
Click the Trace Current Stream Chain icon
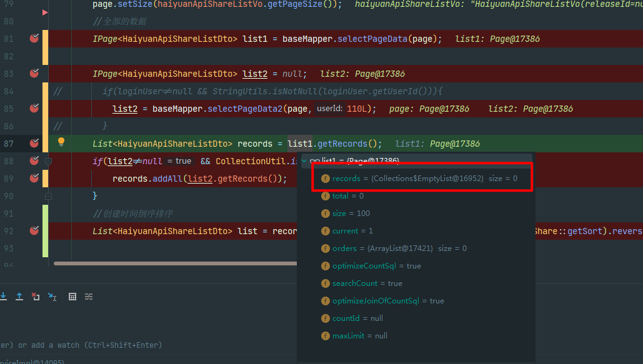[89, 297]
